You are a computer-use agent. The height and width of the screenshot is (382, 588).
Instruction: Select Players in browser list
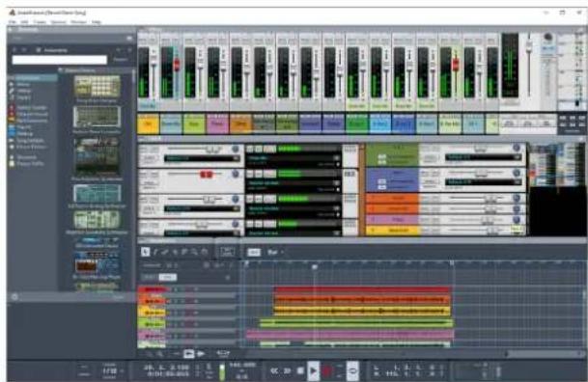tap(23, 97)
